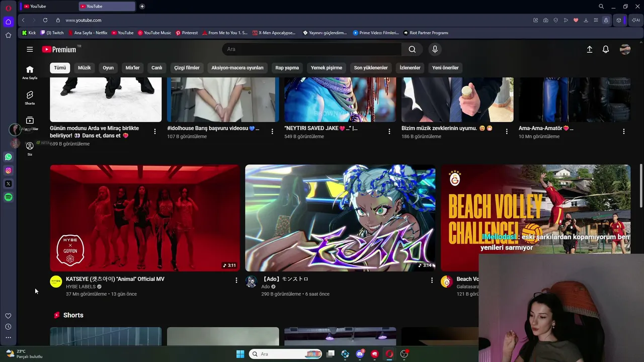644x362 pixels.
Task: Open the browser downloads panel
Action: (586, 20)
